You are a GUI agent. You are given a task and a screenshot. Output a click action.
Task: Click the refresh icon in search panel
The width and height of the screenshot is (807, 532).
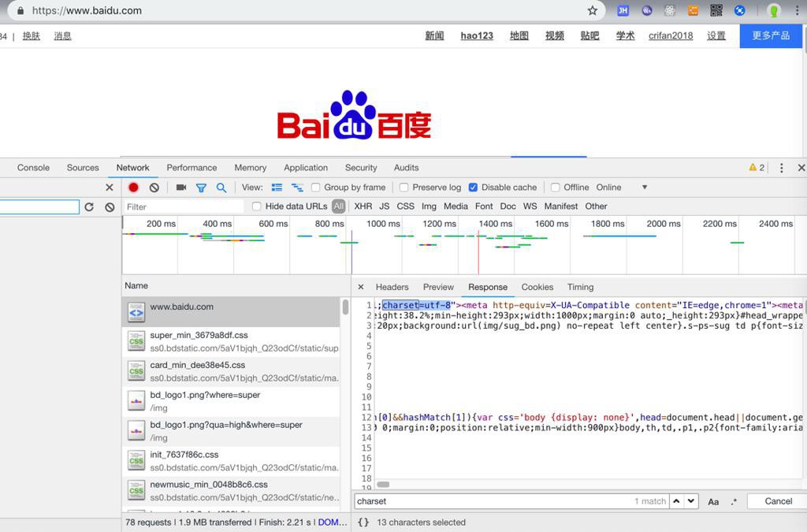[x=89, y=206]
